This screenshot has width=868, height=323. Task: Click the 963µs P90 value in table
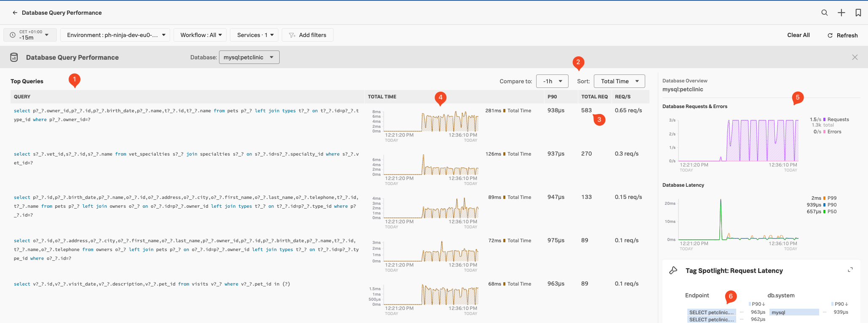[x=556, y=283]
